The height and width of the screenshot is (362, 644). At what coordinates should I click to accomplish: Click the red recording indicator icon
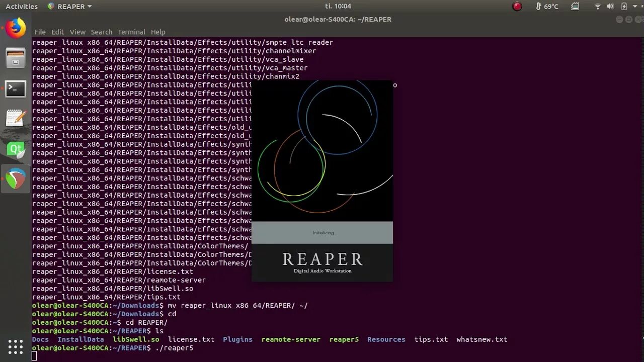click(517, 7)
